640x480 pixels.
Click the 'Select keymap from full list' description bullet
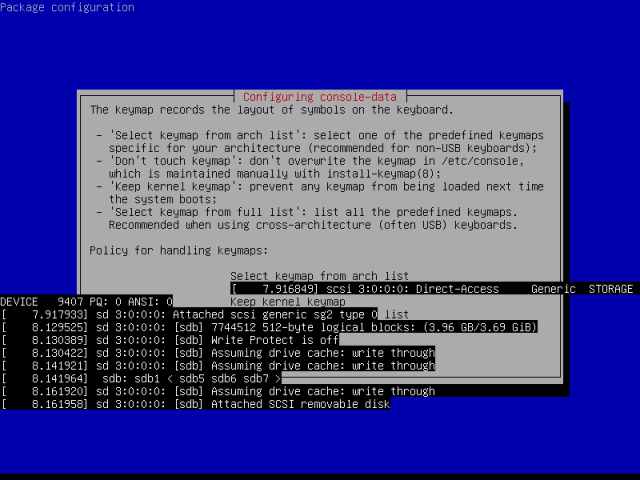(307, 218)
